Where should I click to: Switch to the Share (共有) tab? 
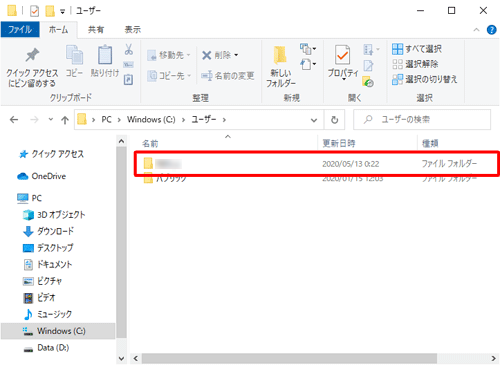96,30
